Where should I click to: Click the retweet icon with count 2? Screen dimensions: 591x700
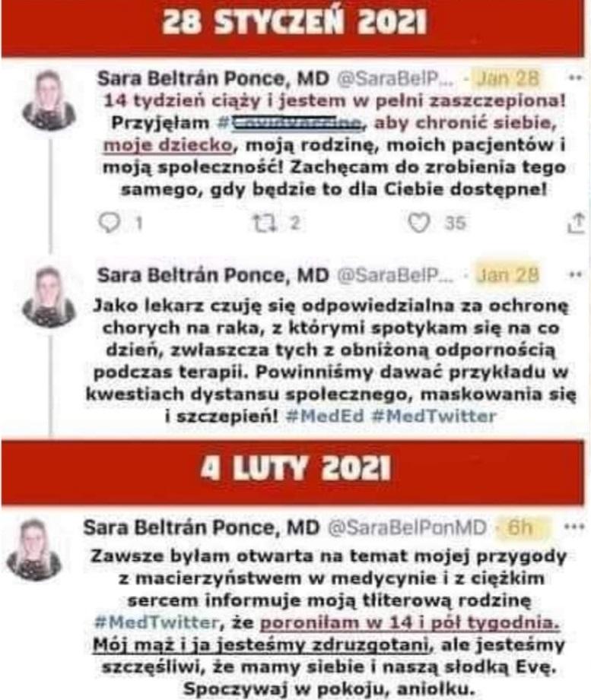(264, 223)
